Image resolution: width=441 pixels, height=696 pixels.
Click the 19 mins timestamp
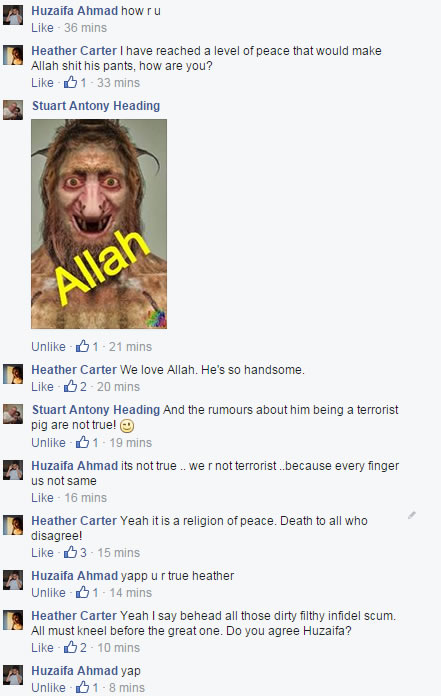130,443
